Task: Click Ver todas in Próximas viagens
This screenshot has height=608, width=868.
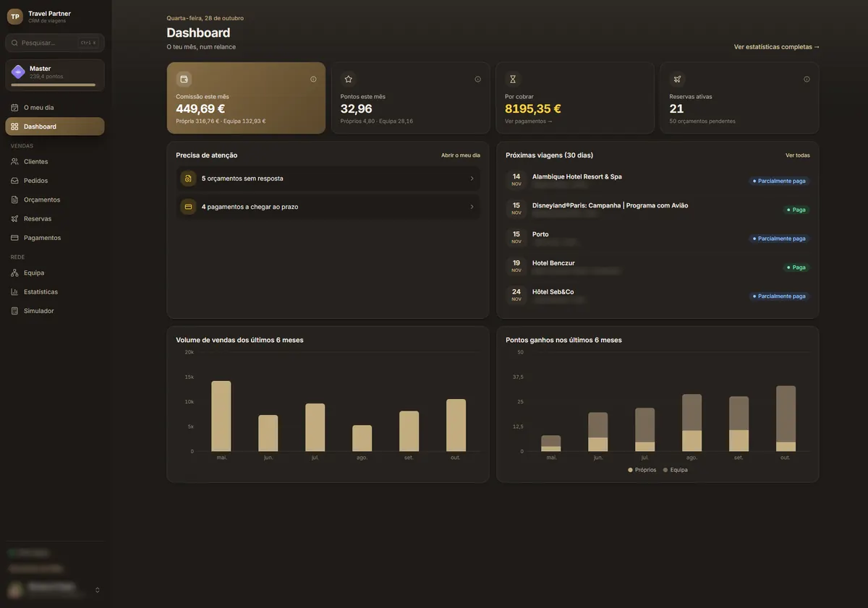Action: click(x=798, y=155)
